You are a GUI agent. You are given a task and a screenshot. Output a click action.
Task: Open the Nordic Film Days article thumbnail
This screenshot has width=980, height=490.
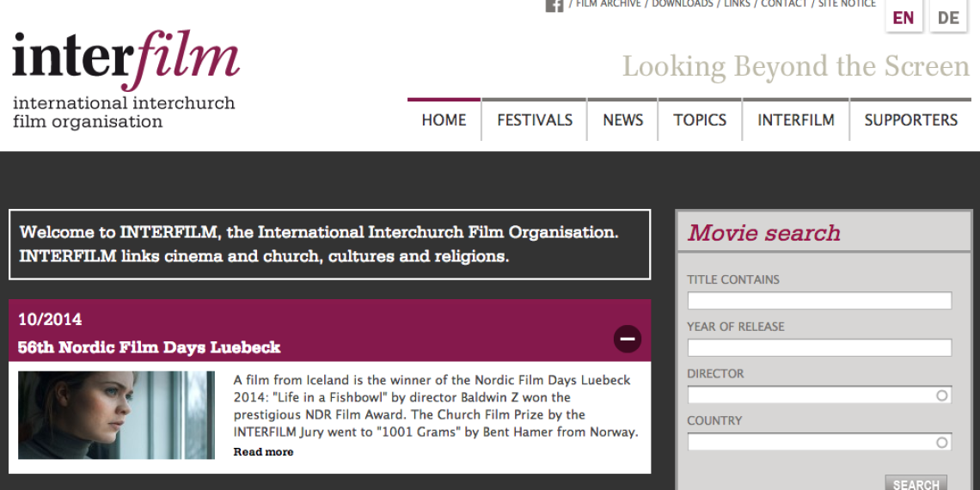116,415
